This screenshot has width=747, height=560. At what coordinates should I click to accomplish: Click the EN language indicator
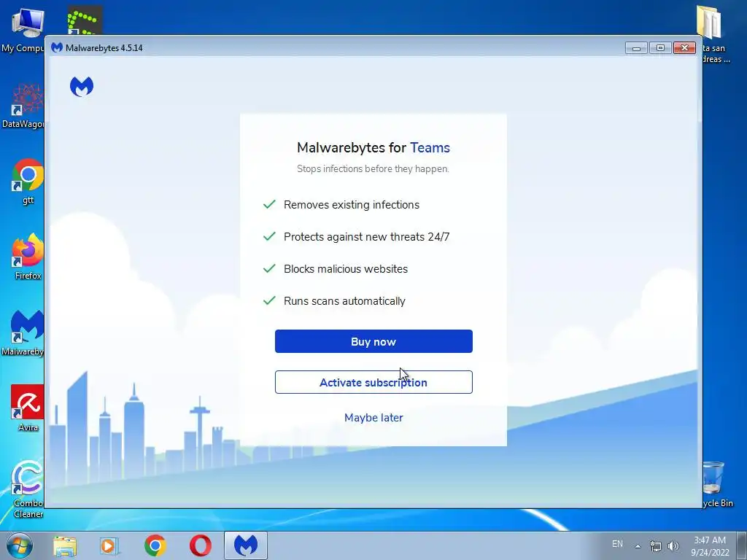click(617, 544)
